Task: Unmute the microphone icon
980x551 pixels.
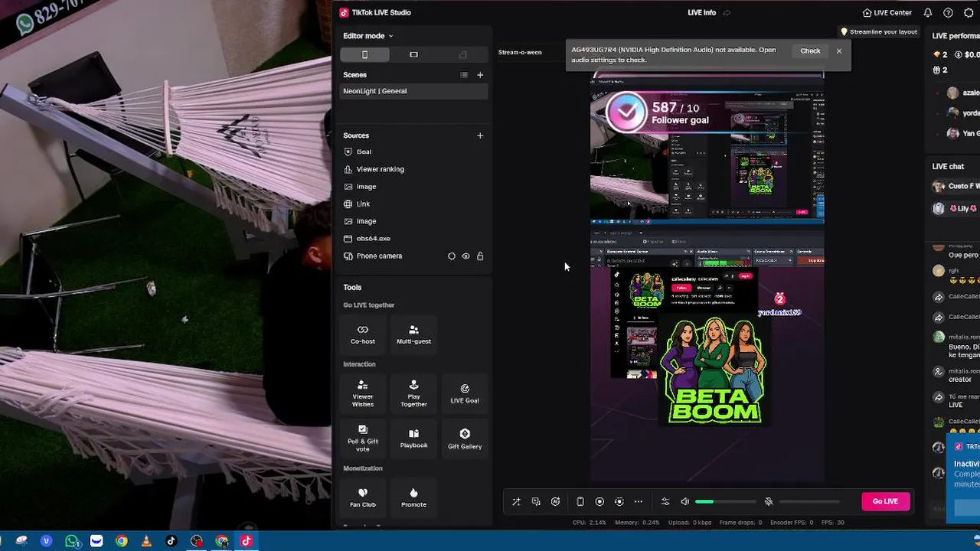Action: point(769,502)
